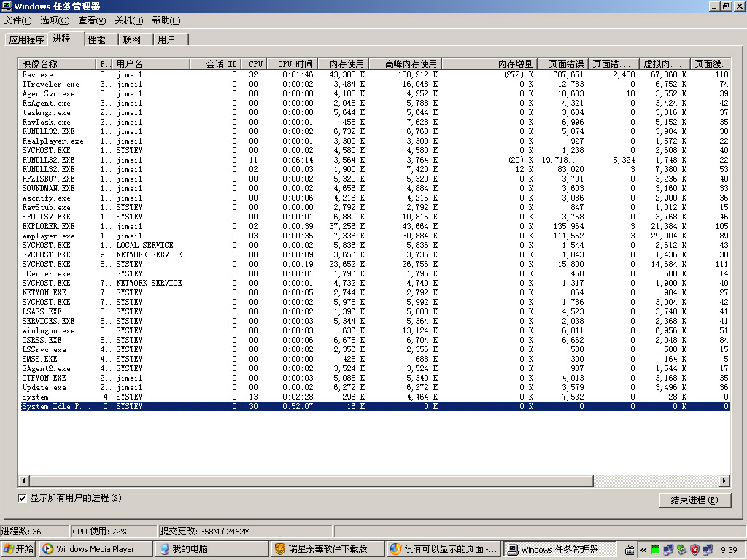
Task: Open the 关机(U) menu
Action: pyautogui.click(x=128, y=20)
